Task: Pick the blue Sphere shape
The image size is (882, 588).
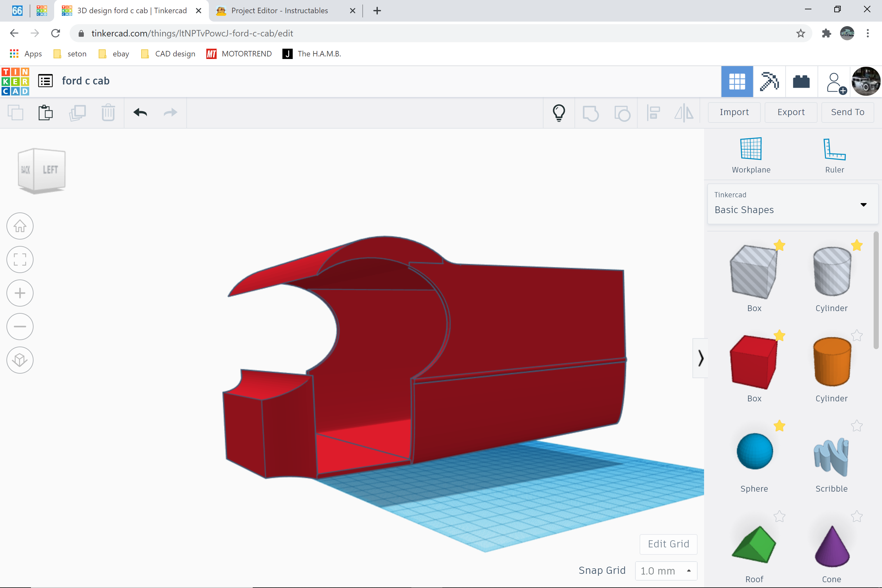Action: [x=754, y=452]
